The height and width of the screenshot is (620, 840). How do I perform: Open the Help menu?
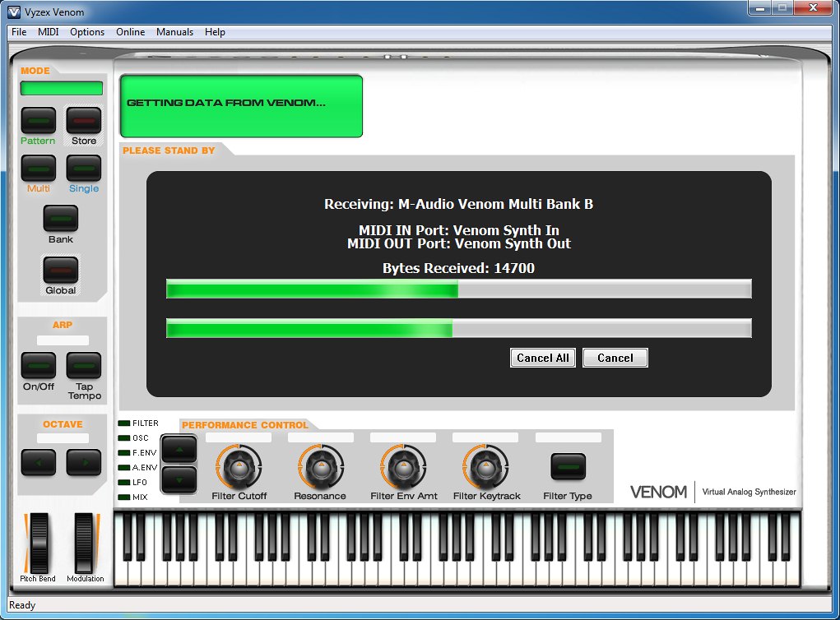(x=215, y=32)
